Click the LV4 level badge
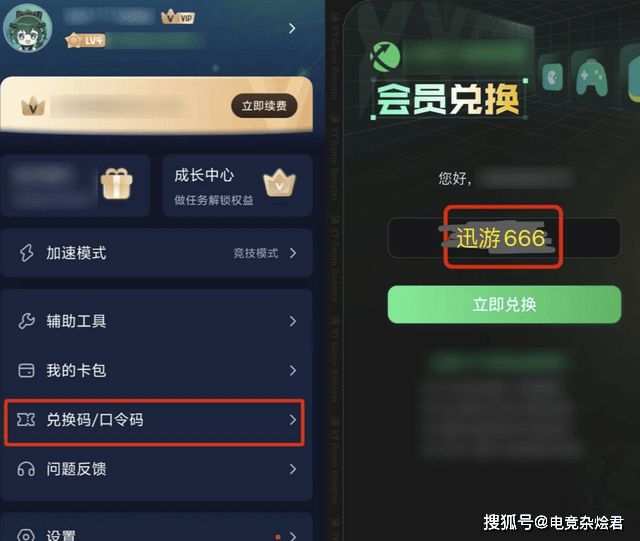The height and width of the screenshot is (541, 640). coord(86,40)
